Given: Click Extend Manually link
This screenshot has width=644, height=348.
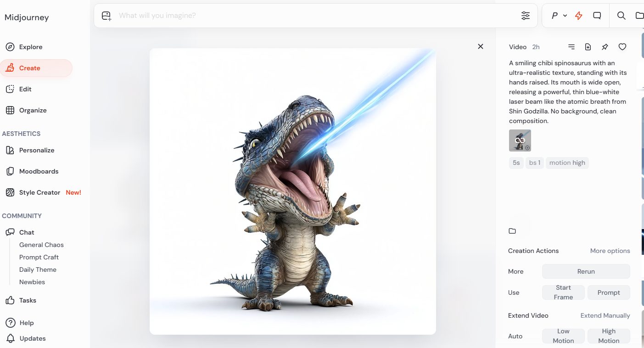Looking at the screenshot, I should tap(605, 315).
